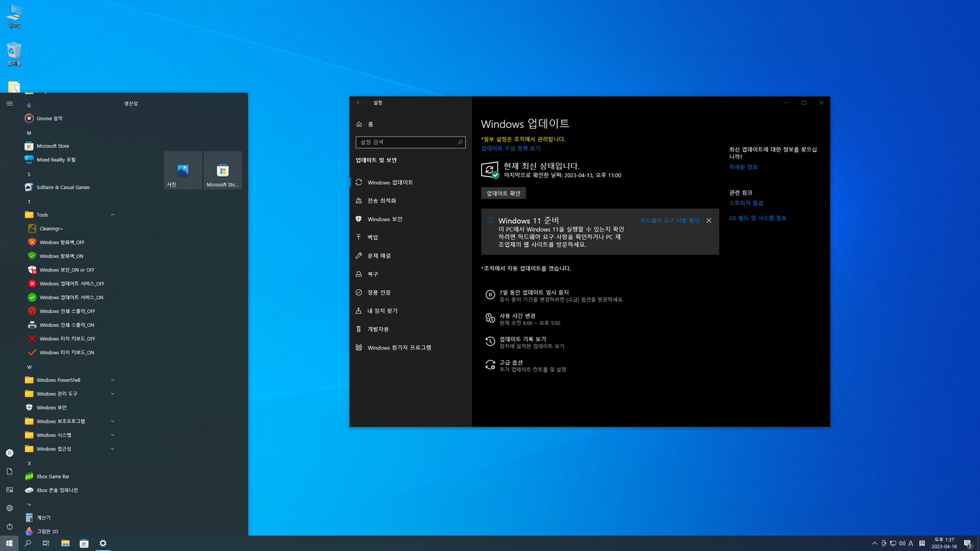The height and width of the screenshot is (551, 980).
Task: Open Groove music app icon
Action: tap(29, 118)
